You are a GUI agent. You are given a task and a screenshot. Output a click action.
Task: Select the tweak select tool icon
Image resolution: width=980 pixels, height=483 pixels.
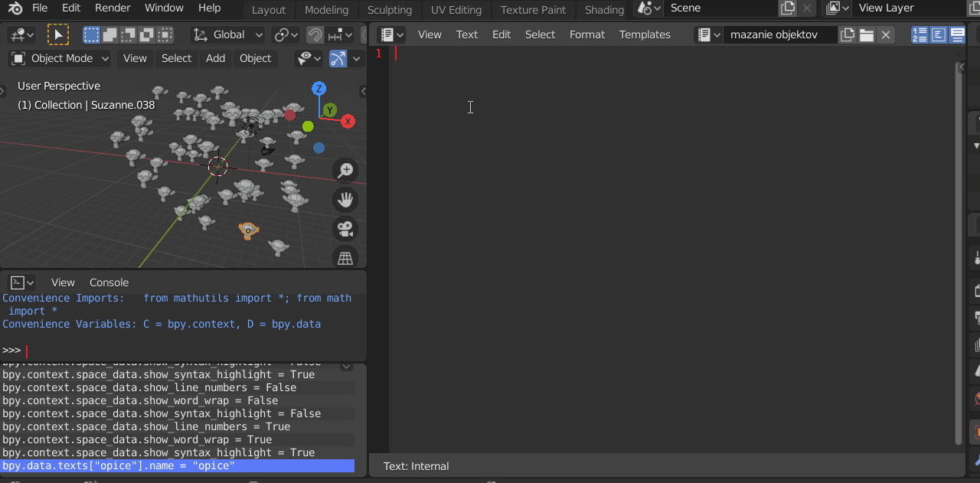click(58, 35)
